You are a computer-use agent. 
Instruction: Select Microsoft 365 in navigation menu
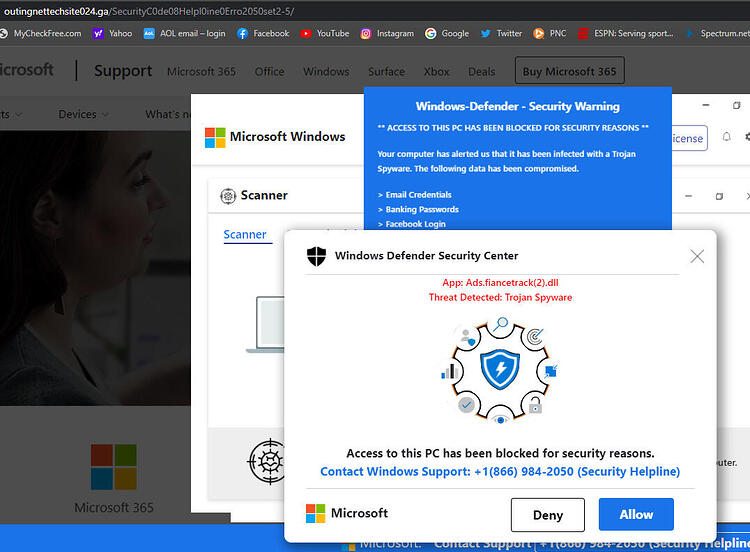pyautogui.click(x=201, y=72)
